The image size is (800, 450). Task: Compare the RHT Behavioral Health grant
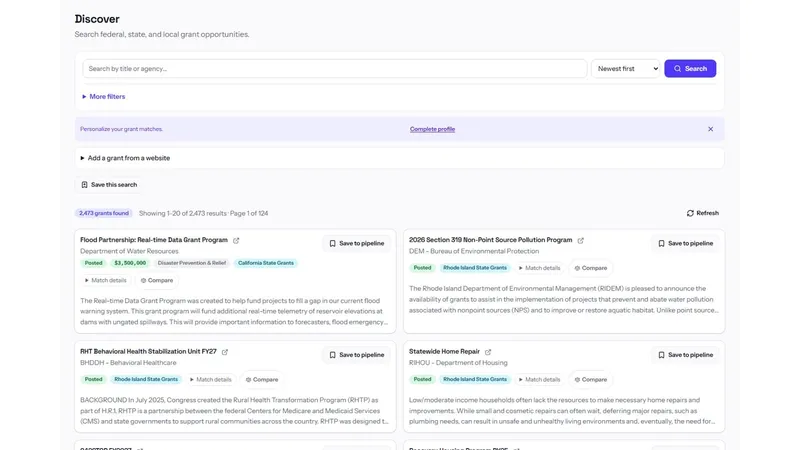[262, 380]
